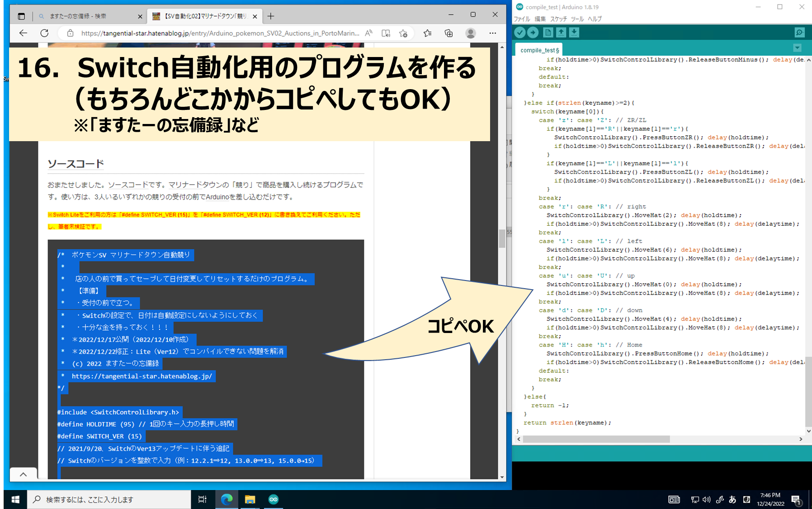Viewport: 812px width, 509px height.
Task: Open the Windows Start menu
Action: tap(15, 499)
